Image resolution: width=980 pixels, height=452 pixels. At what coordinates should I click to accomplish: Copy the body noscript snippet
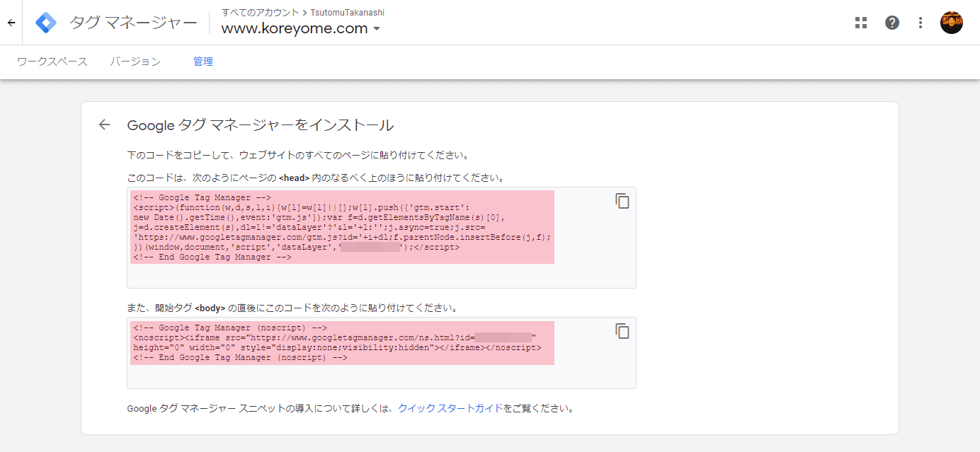click(622, 331)
